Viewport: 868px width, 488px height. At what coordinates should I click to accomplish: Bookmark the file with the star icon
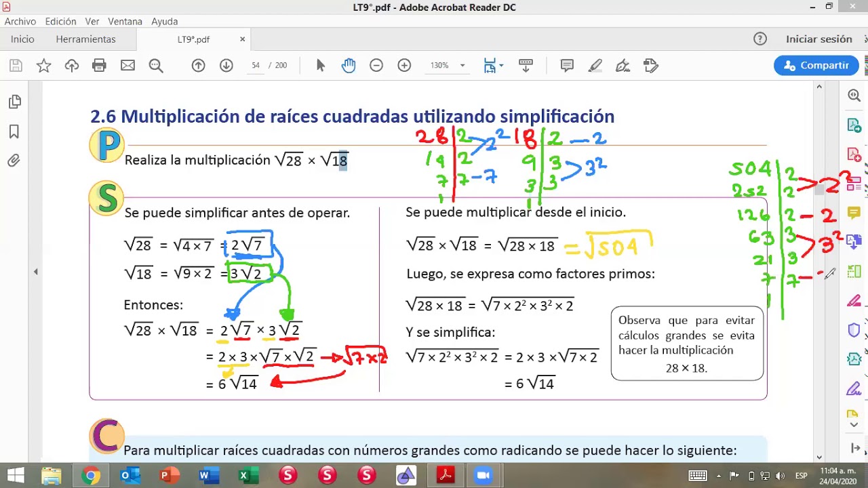43,66
